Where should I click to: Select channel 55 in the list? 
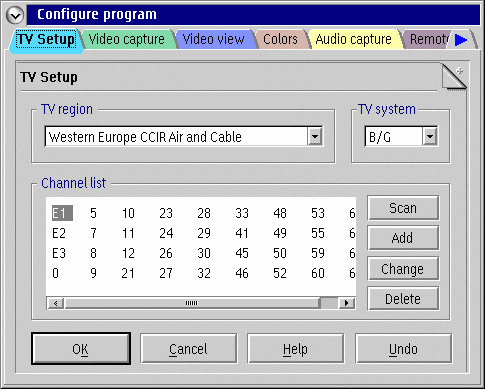pos(318,233)
